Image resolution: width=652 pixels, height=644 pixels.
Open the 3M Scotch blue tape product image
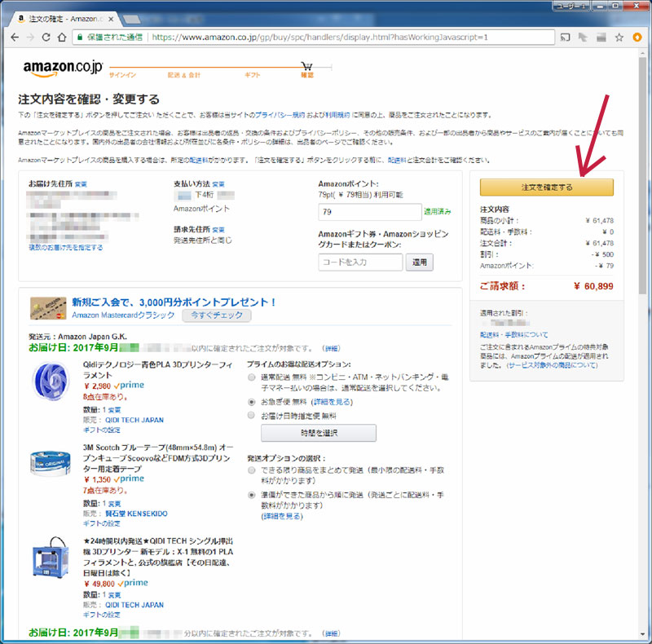51,462
